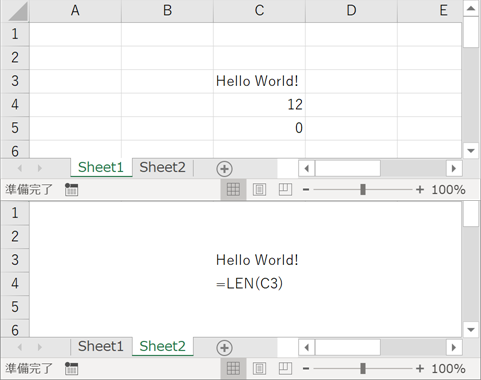The height and width of the screenshot is (380, 481).
Task: Select column A header
Action: (75, 11)
